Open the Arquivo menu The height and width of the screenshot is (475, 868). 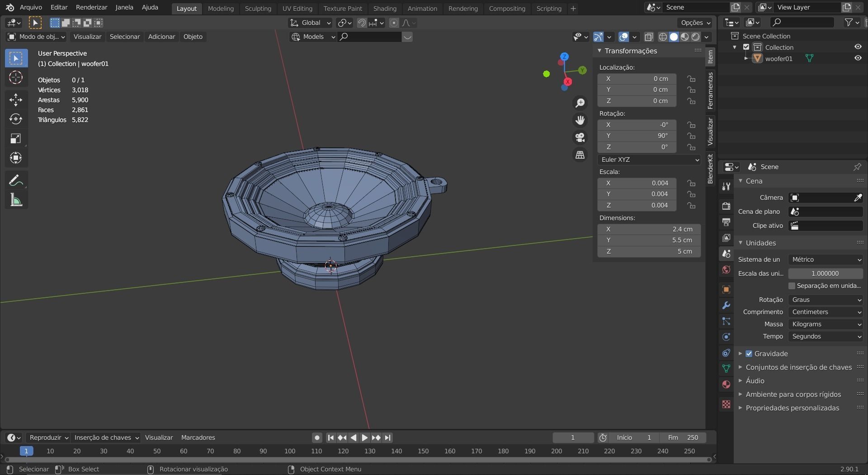click(x=31, y=7)
